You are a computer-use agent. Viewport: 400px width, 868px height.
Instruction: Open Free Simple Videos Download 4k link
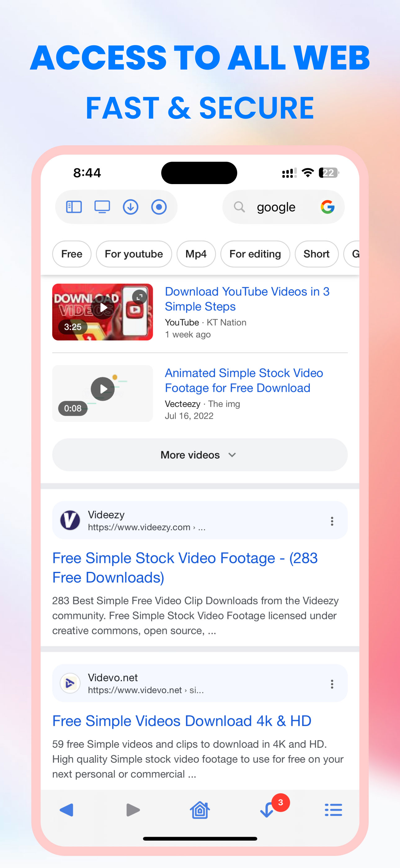[x=182, y=721]
